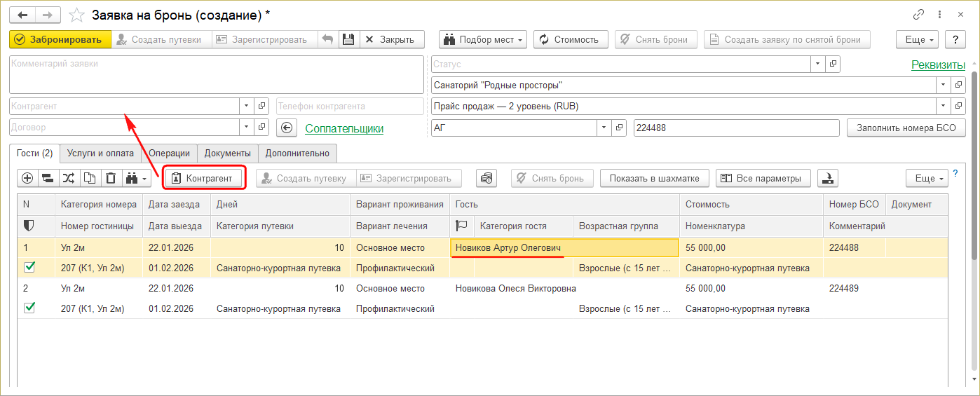This screenshot has width=980, height=396.
Task: Click the add guest plus icon
Action: coord(27,178)
